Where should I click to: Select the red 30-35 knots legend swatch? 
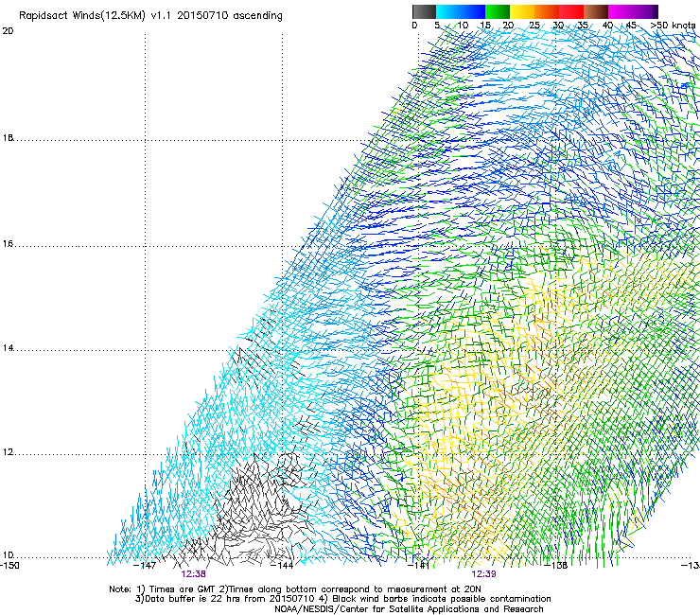[570, 11]
